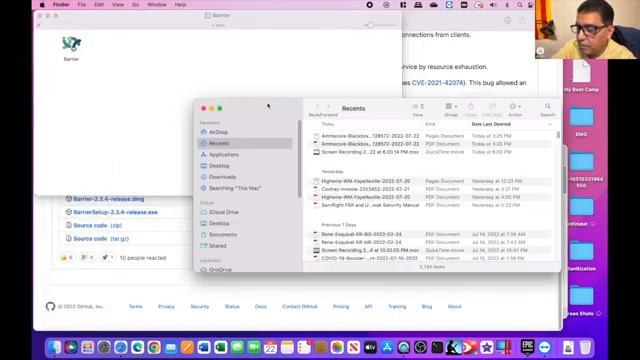Viewport: 640px width, 360px height.
Task: Open Terms link in GitHub footer
Action: pos(136,307)
